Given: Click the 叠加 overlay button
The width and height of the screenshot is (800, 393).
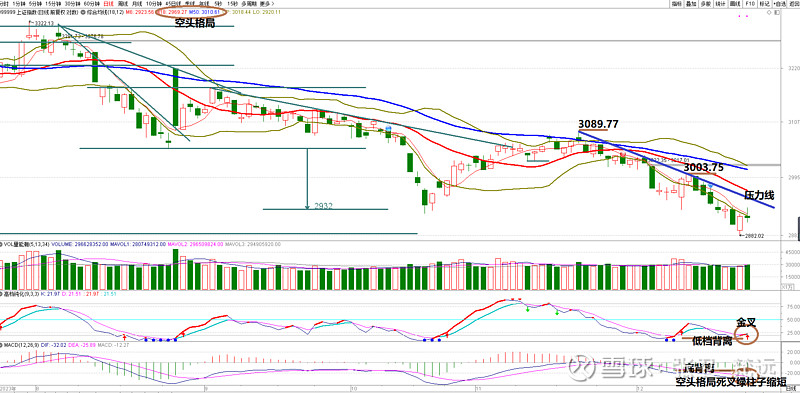Looking at the screenshot, I should coord(691,4).
